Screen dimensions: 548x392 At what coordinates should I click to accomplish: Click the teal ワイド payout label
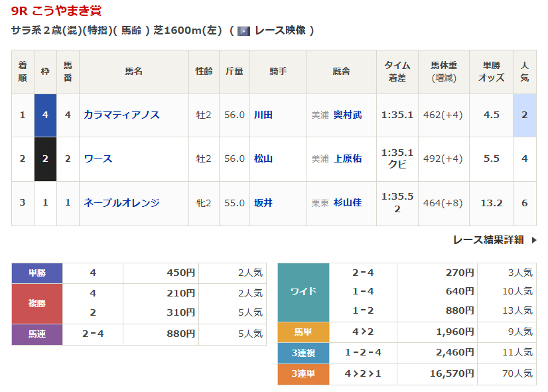pos(303,292)
